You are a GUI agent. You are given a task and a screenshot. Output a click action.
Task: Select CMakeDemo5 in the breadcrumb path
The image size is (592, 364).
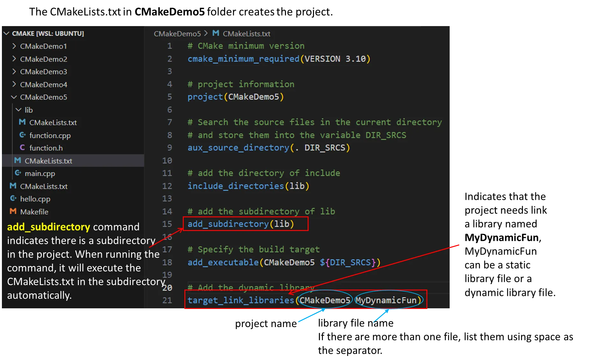(177, 34)
